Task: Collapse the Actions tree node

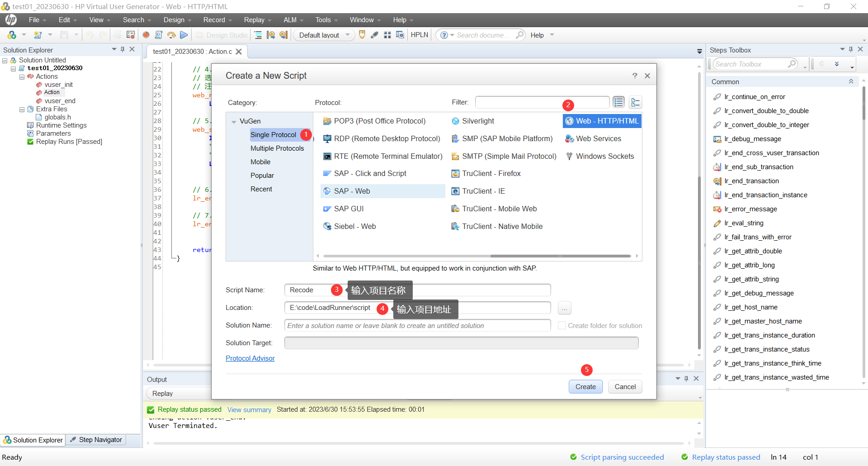Action: click(22, 77)
